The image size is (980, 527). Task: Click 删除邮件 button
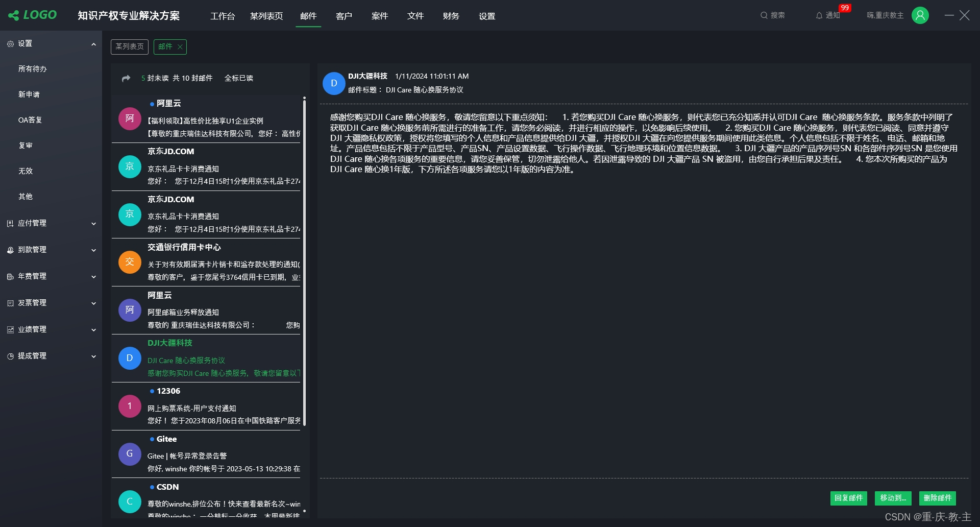938,498
